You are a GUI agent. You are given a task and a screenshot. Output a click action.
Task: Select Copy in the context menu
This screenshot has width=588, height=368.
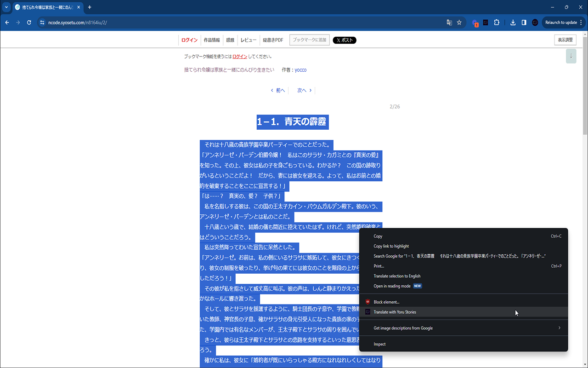click(x=464, y=236)
